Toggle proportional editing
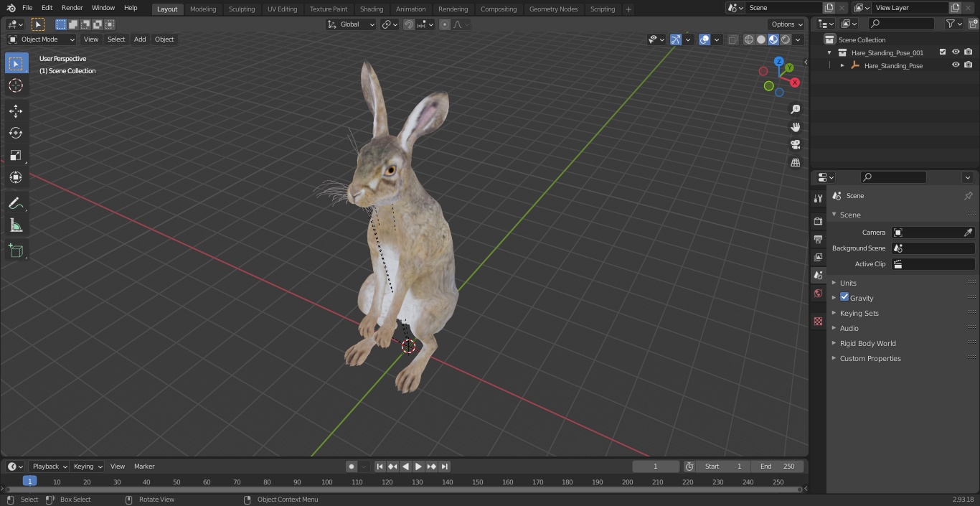The height and width of the screenshot is (506, 980). (x=445, y=24)
